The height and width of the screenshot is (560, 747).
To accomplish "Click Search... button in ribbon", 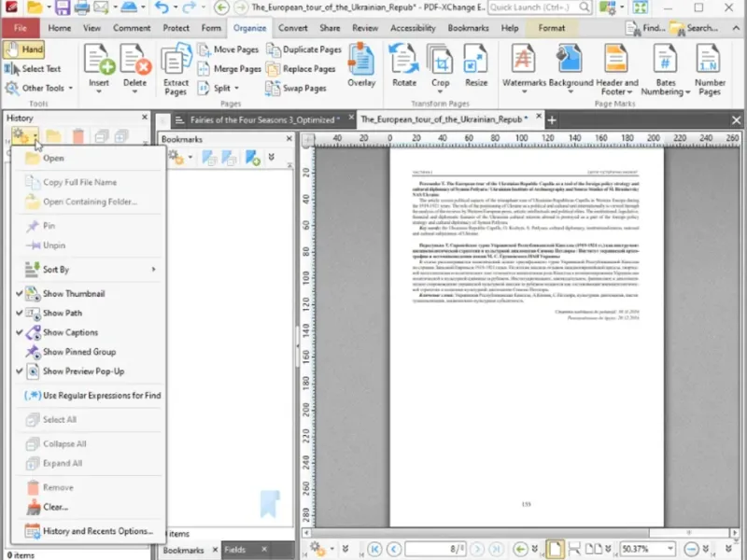I will (695, 28).
